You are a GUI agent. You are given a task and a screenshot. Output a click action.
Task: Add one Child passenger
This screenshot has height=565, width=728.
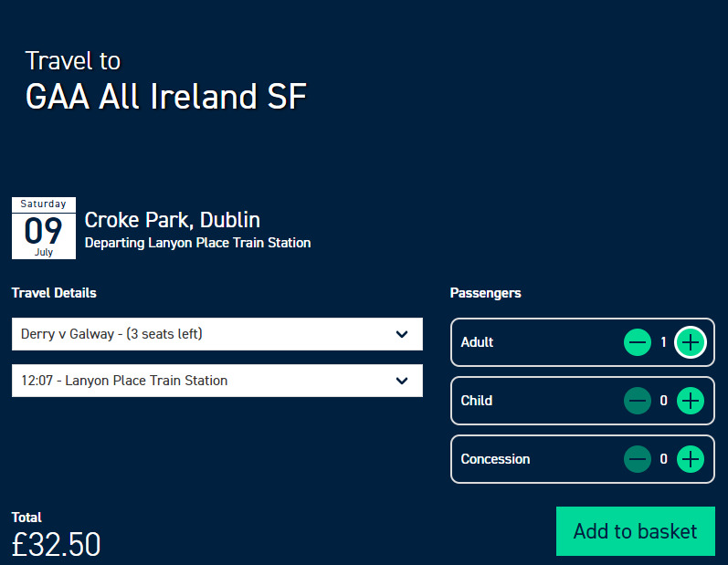pos(691,401)
